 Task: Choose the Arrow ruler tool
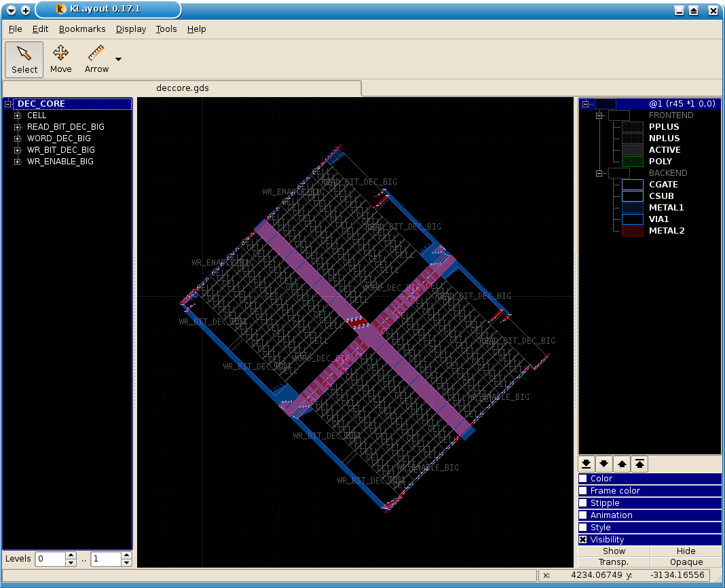96,59
